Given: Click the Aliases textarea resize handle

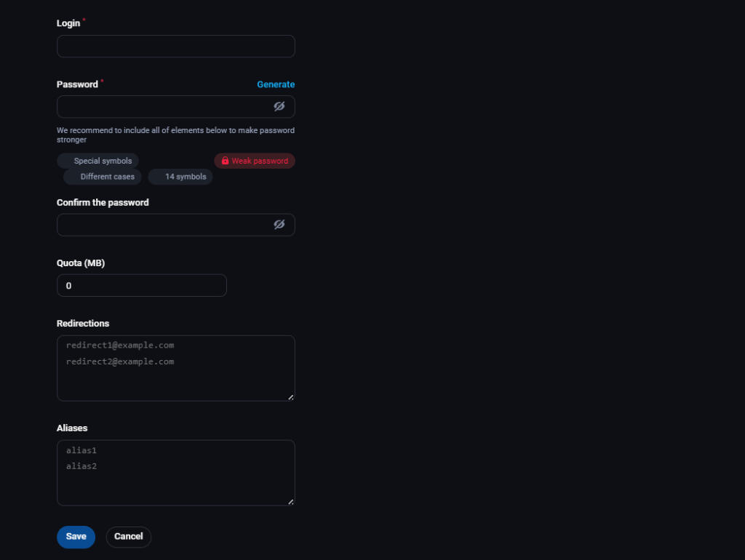Looking at the screenshot, I should 291,502.
